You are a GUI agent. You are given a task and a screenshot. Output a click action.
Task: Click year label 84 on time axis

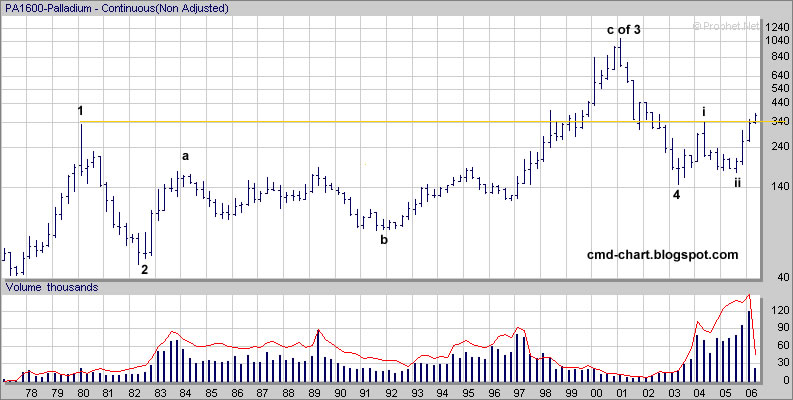(x=185, y=393)
